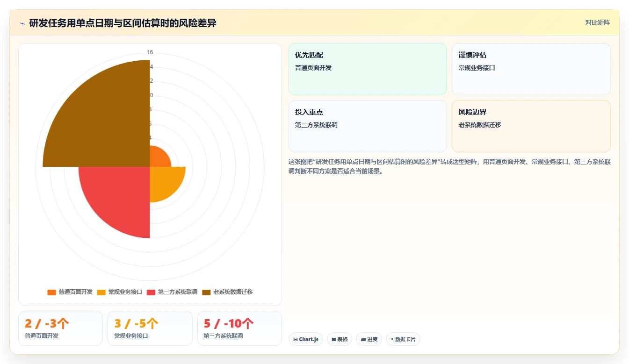Click legend label 常规业务接口
This screenshot has width=629, height=364.
[x=125, y=292]
